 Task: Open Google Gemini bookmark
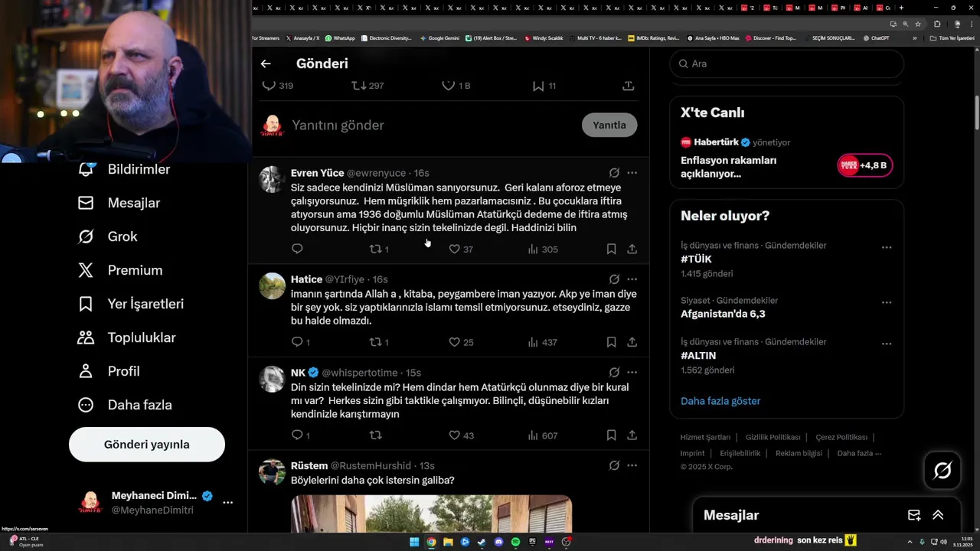tap(439, 37)
